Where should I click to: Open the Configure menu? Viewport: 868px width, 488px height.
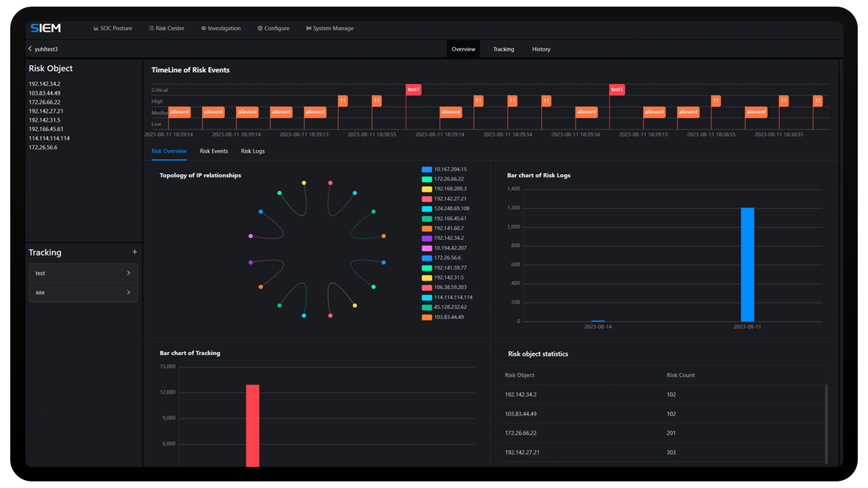pos(273,28)
